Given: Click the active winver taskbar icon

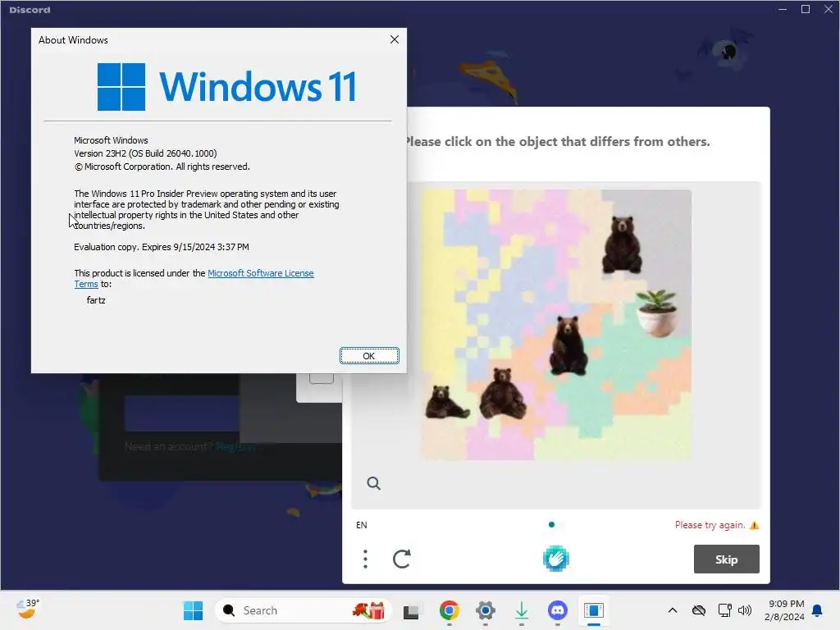Looking at the screenshot, I should [x=594, y=610].
